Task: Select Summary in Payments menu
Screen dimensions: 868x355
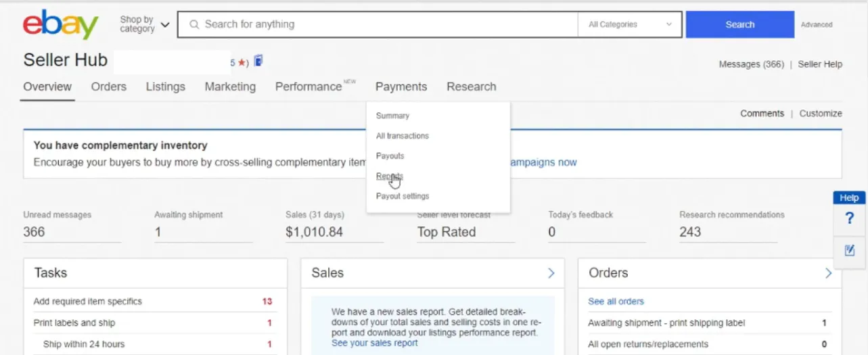Action: point(392,116)
